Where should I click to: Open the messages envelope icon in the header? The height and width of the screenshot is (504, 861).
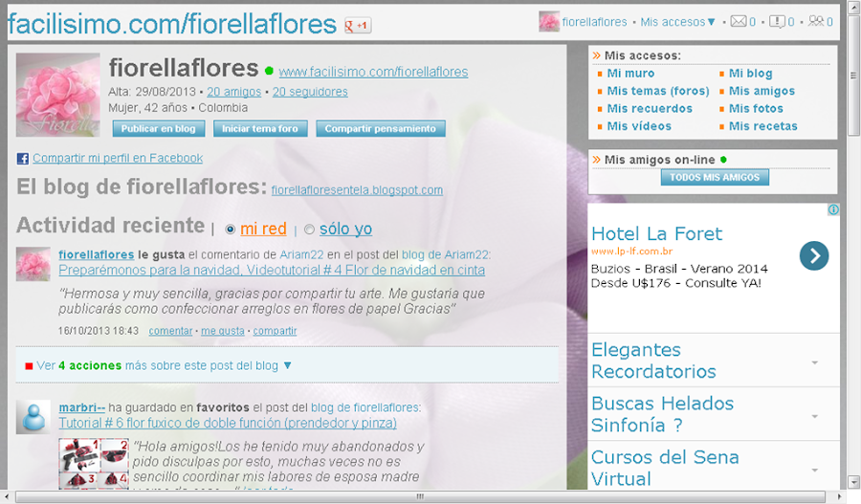click(739, 21)
